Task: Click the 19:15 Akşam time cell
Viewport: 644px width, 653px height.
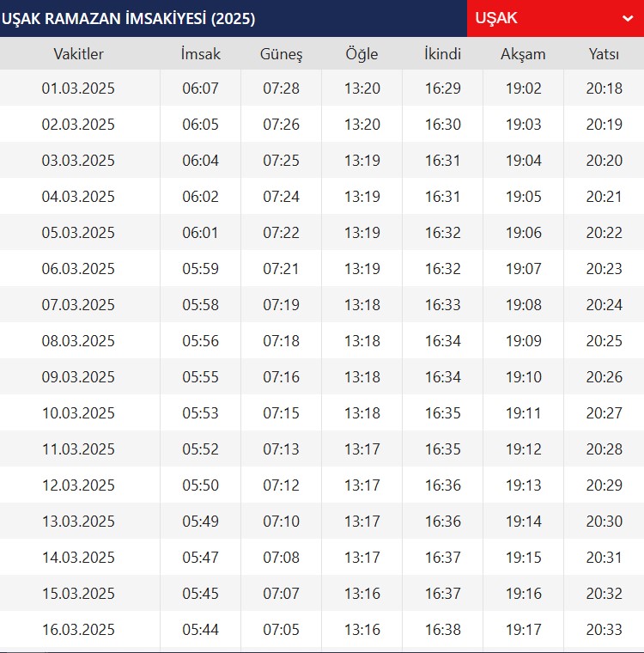Action: (x=523, y=558)
